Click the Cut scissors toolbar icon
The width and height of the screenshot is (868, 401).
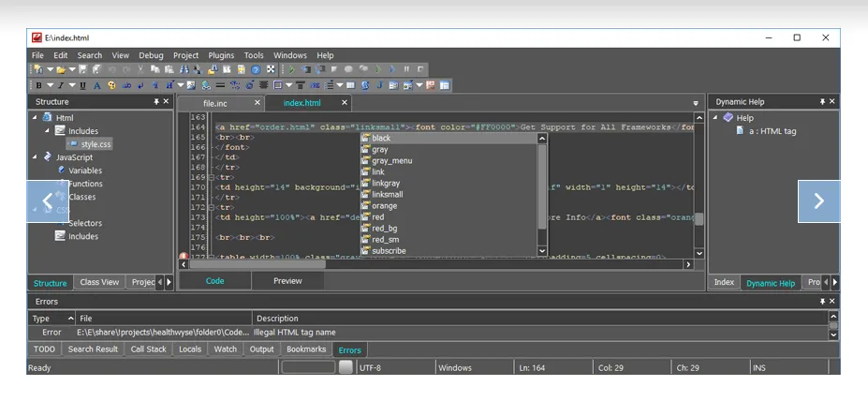coord(141,69)
